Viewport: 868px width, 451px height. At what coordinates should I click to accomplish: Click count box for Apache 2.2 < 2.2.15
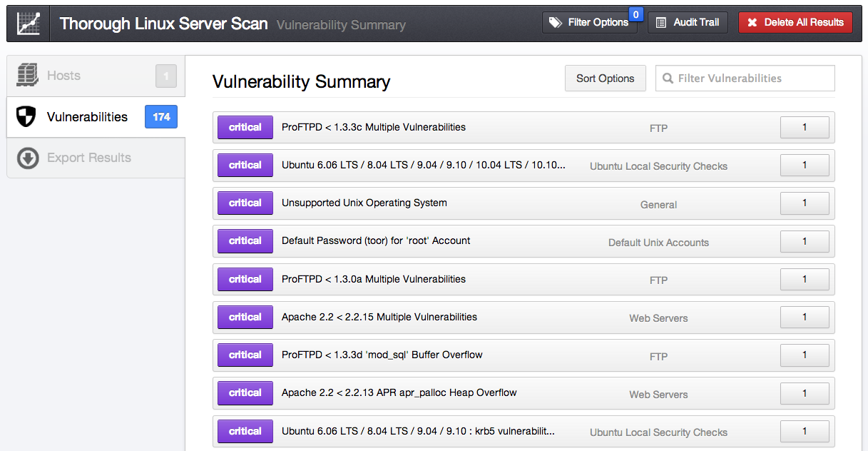[x=805, y=318]
